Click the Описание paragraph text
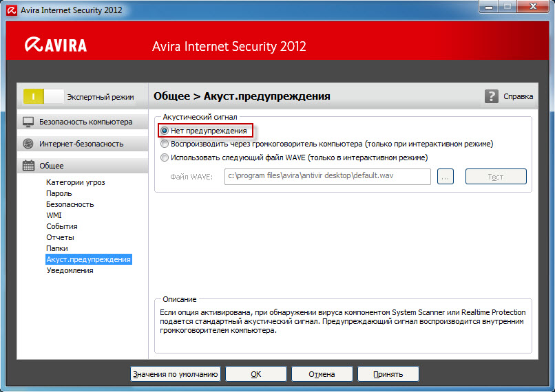 (343, 321)
